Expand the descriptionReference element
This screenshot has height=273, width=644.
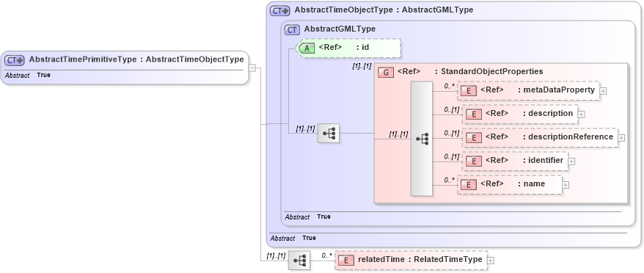pos(621,138)
